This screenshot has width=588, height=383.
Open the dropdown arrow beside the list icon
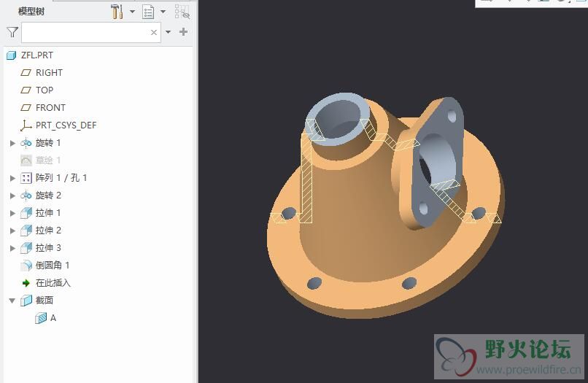[x=163, y=12]
